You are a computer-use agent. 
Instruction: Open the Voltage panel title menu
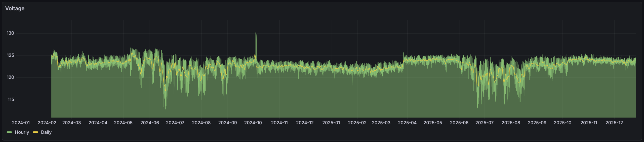click(x=15, y=8)
